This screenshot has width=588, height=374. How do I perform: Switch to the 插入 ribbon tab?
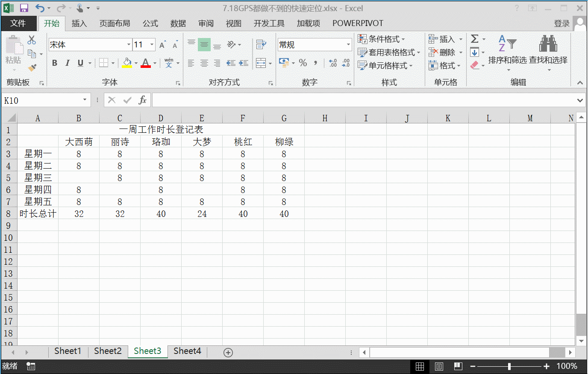79,23
